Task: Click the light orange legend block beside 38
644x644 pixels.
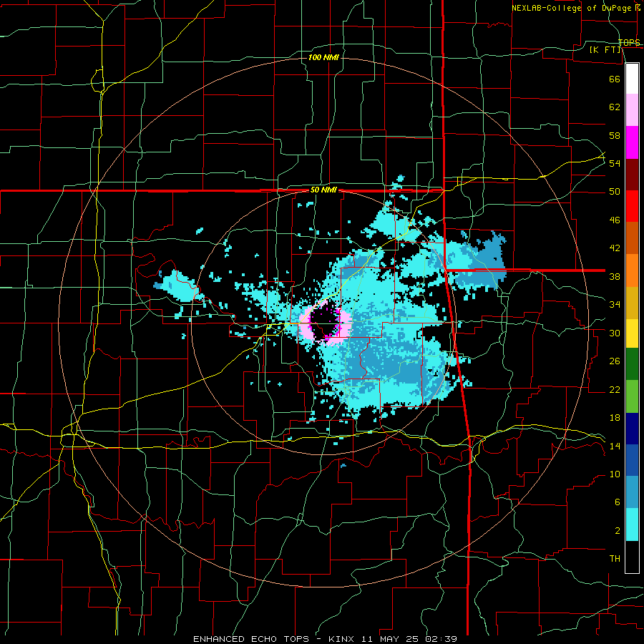Action: (632, 270)
